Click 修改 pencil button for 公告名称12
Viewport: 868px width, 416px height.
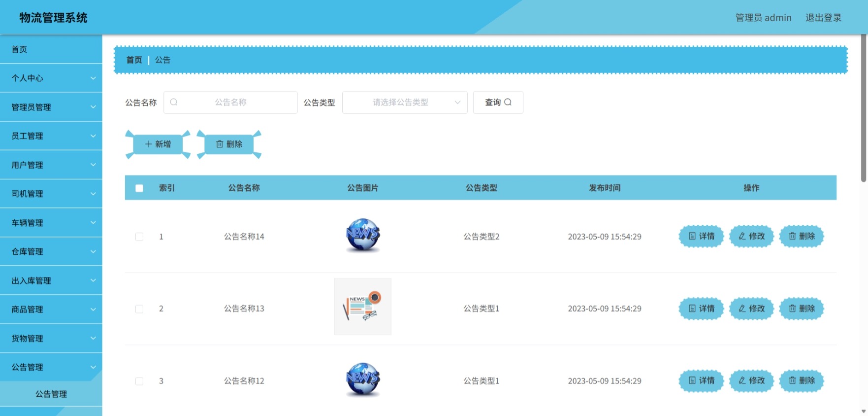(x=751, y=381)
